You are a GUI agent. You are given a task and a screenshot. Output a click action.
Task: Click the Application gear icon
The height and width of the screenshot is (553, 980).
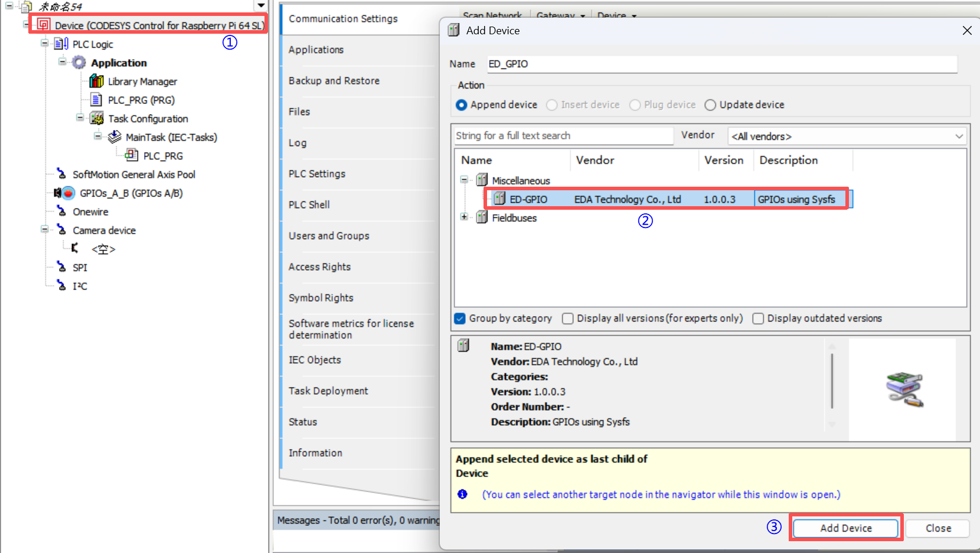click(x=79, y=63)
